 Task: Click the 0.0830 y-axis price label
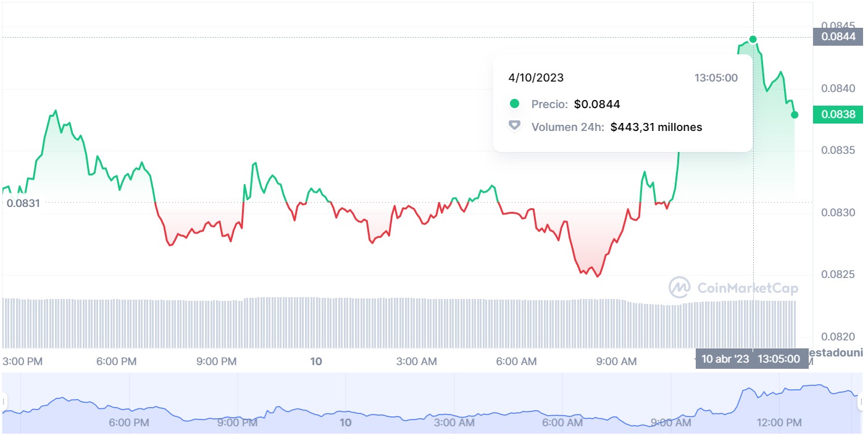point(838,213)
